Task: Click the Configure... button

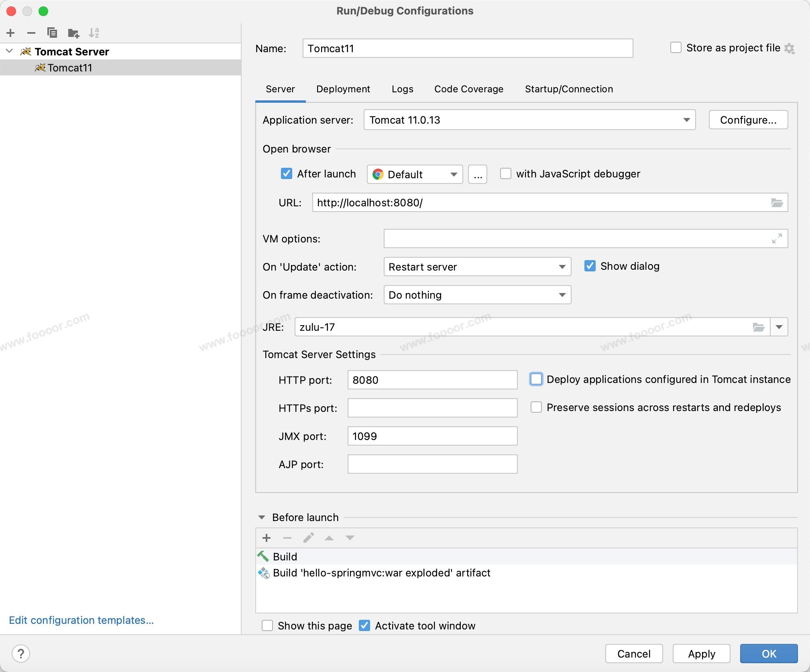Action: 748,120
